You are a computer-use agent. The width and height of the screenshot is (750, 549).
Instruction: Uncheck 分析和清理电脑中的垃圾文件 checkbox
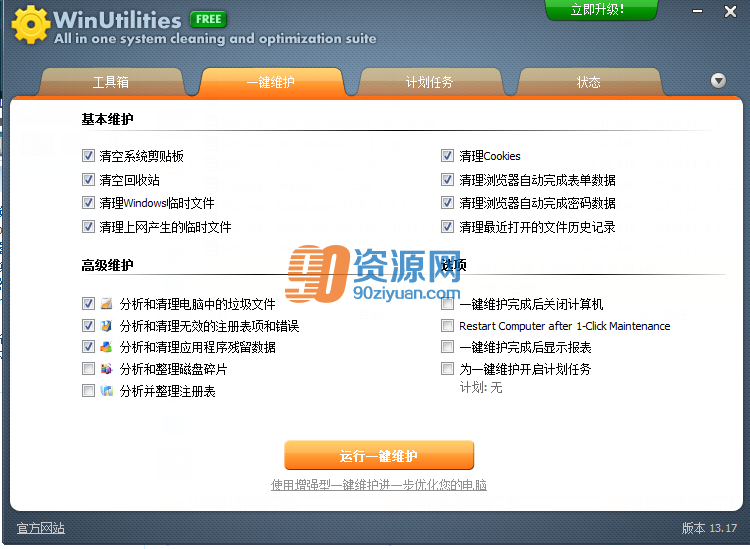[88, 303]
